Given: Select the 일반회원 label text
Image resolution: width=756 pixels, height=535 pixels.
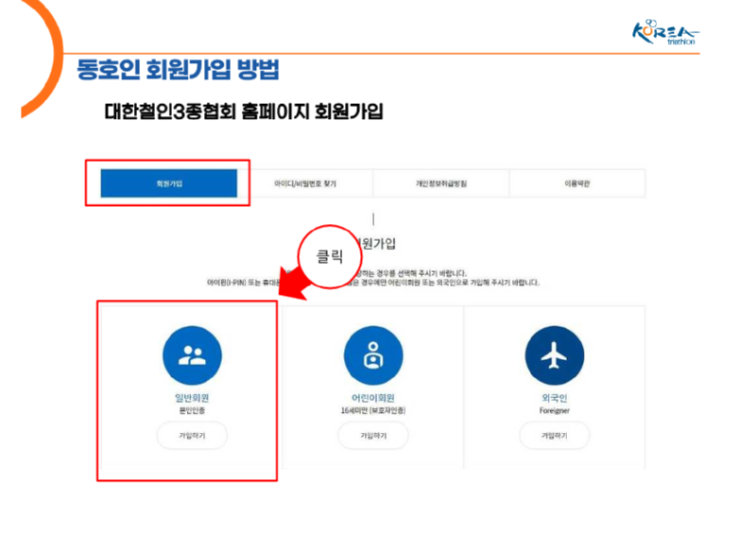Looking at the screenshot, I should pos(192,398).
